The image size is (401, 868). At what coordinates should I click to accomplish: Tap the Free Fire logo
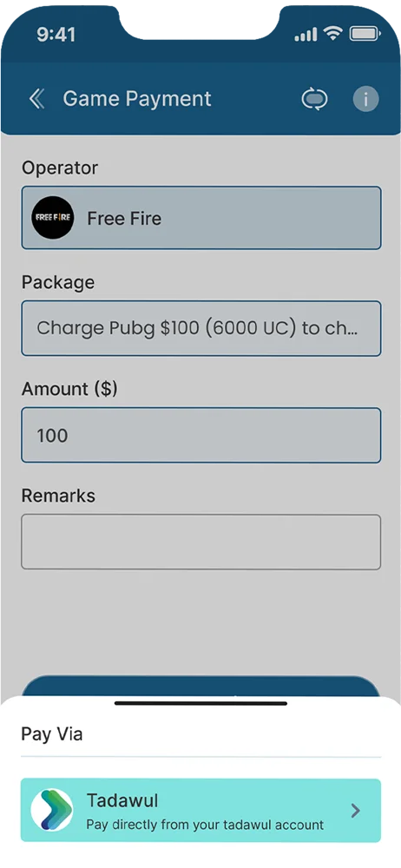coord(53,218)
